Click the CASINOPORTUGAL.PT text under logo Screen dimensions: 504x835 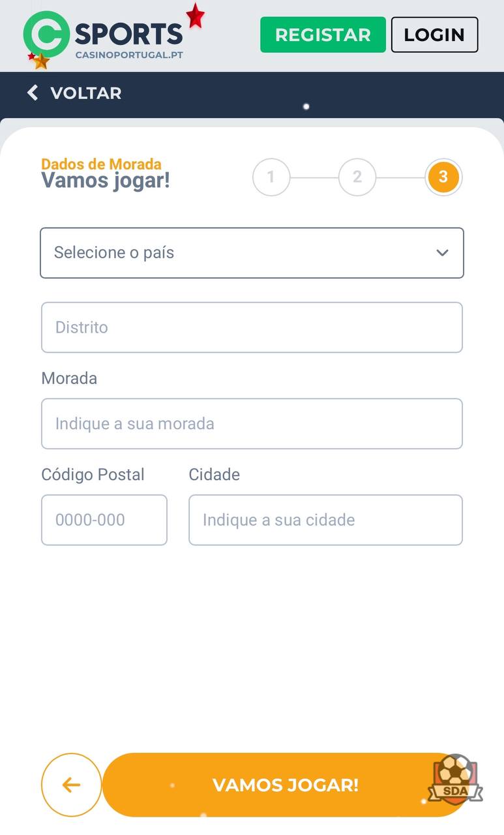pos(129,55)
